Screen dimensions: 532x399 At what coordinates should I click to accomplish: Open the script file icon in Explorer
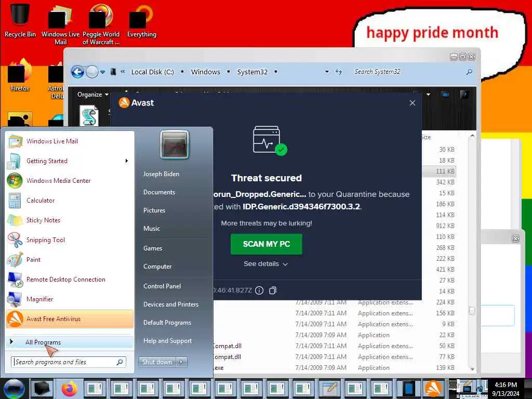pyautogui.click(x=89, y=116)
